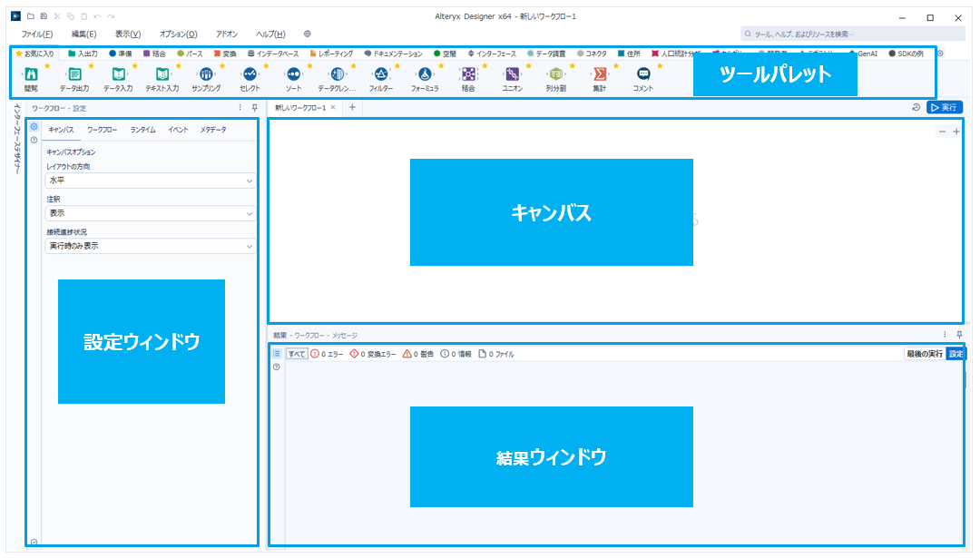Select the 列分割 tool icon

pyautogui.click(x=555, y=74)
